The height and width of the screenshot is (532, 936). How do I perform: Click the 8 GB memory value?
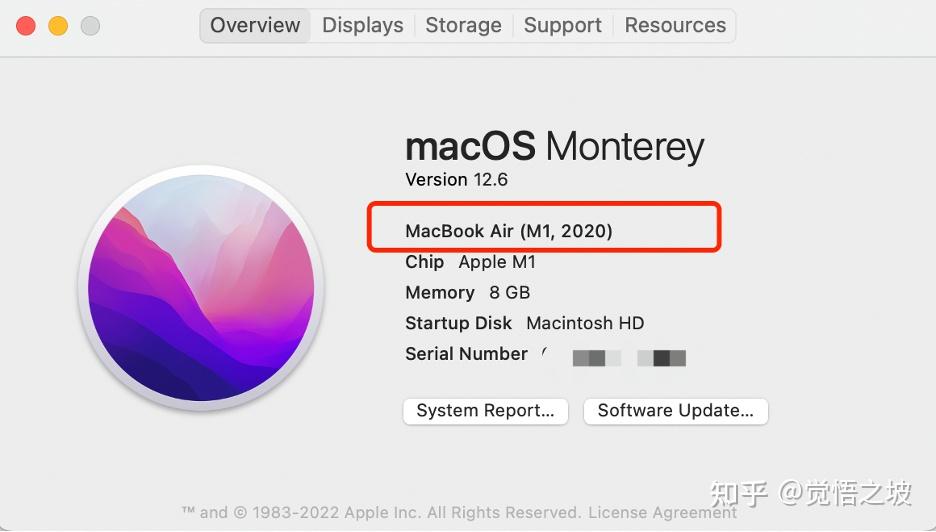click(x=510, y=293)
